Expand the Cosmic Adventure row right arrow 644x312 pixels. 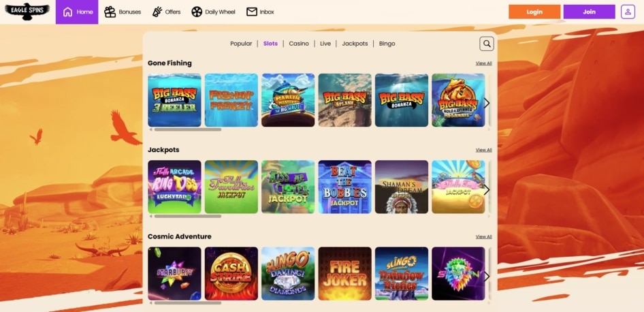pyautogui.click(x=487, y=277)
